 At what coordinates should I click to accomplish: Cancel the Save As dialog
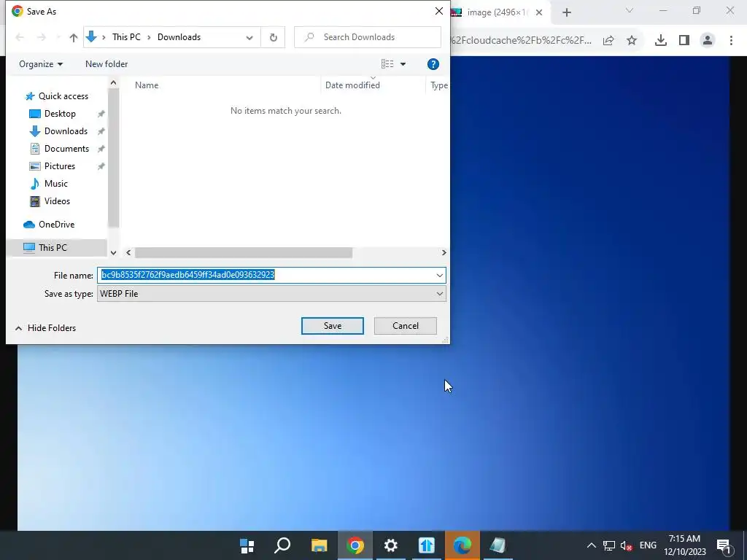point(406,326)
